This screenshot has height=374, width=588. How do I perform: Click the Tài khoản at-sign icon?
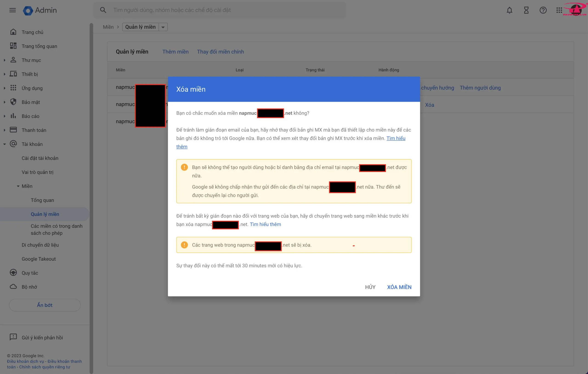(13, 144)
